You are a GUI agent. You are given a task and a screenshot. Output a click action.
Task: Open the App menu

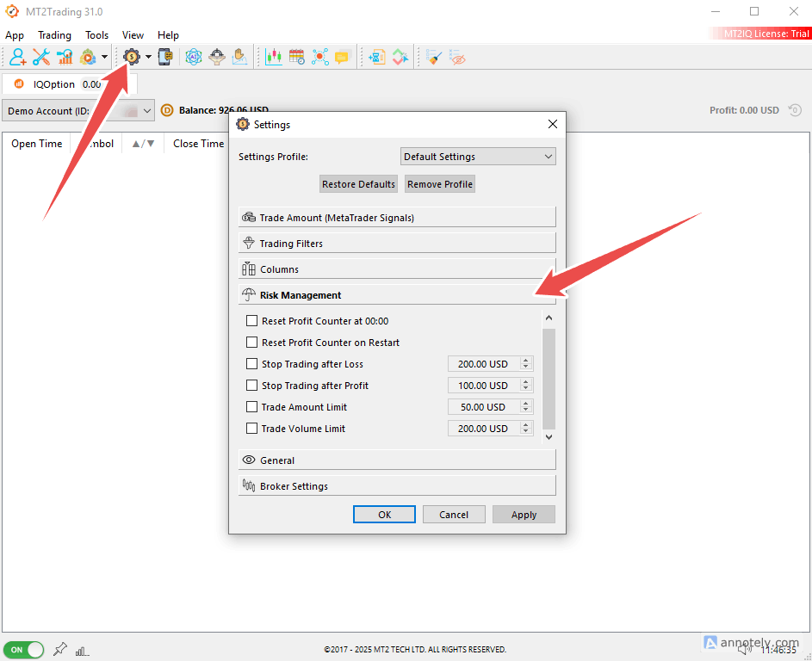click(15, 35)
